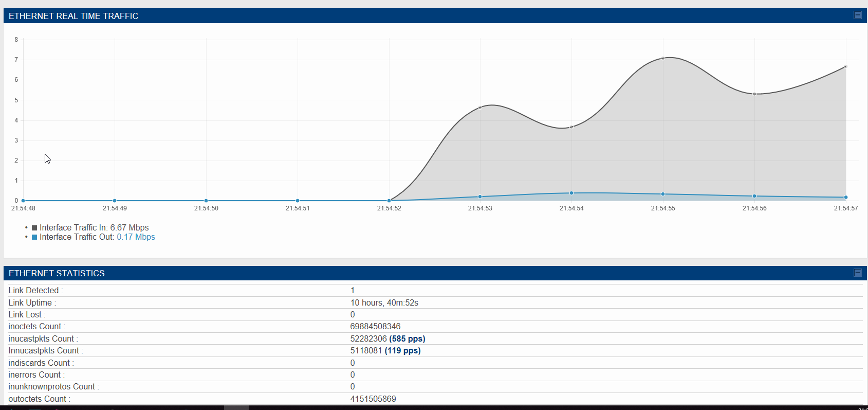Viewport: 868px width, 410px height.
Task: Select the inoctets Count row
Action: coord(435,327)
